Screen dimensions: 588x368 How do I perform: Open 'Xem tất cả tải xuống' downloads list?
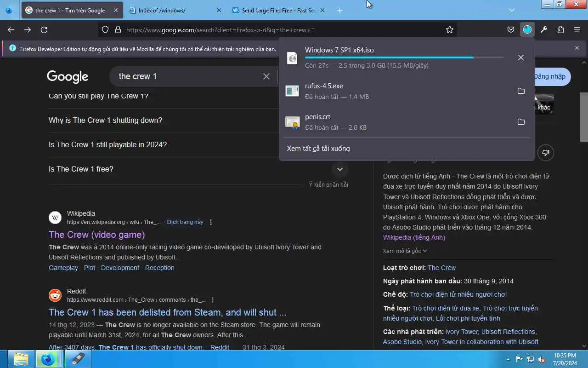(318, 149)
